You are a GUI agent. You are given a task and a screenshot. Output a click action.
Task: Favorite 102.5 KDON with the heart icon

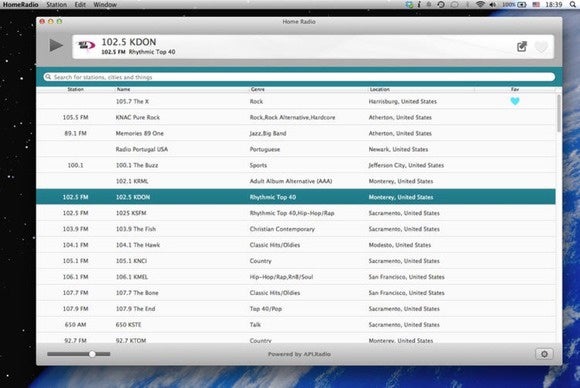541,47
